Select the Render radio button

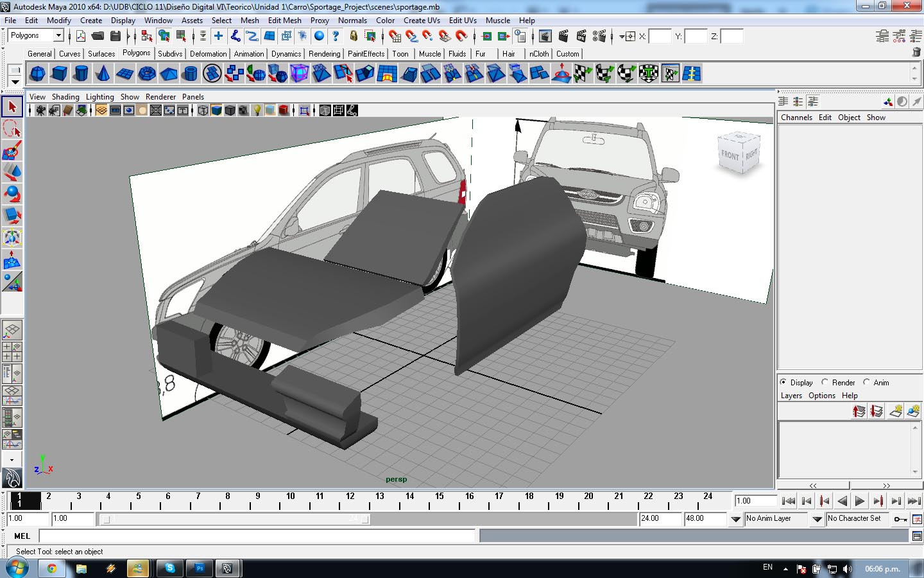tap(825, 382)
